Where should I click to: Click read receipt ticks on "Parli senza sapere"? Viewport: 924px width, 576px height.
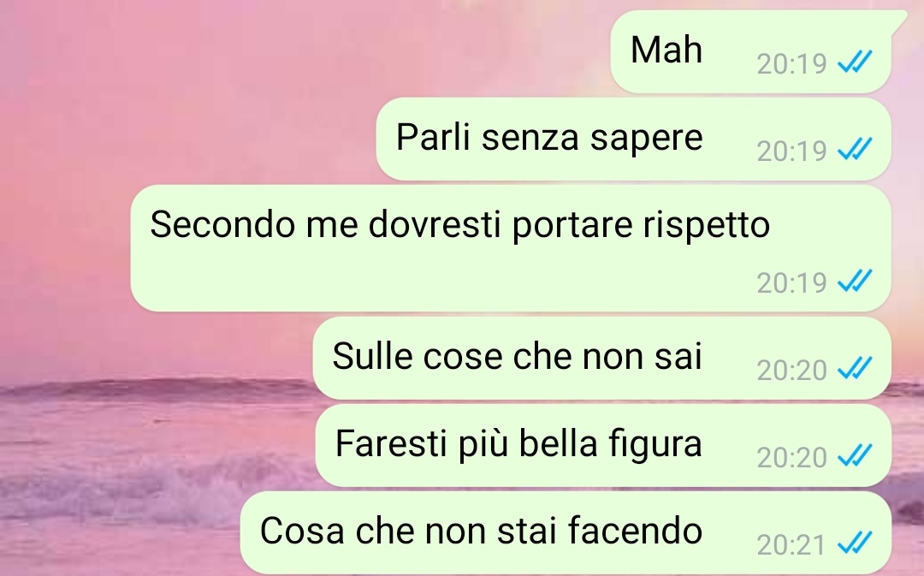[x=855, y=149]
